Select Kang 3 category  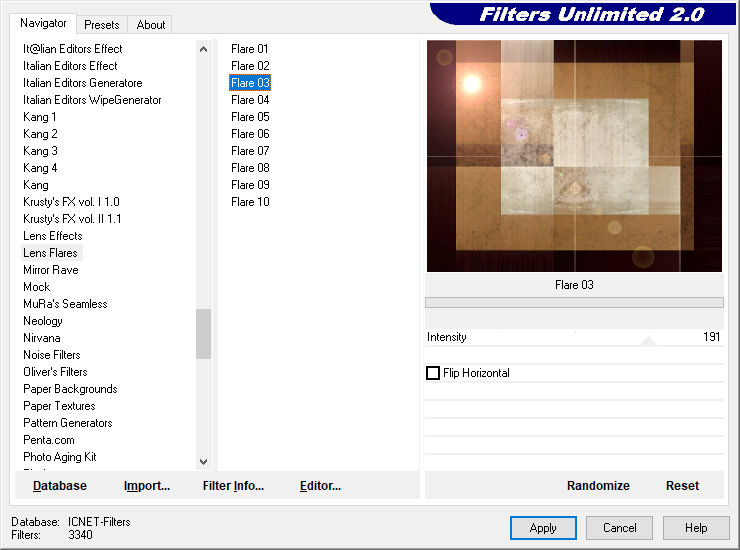(x=40, y=151)
